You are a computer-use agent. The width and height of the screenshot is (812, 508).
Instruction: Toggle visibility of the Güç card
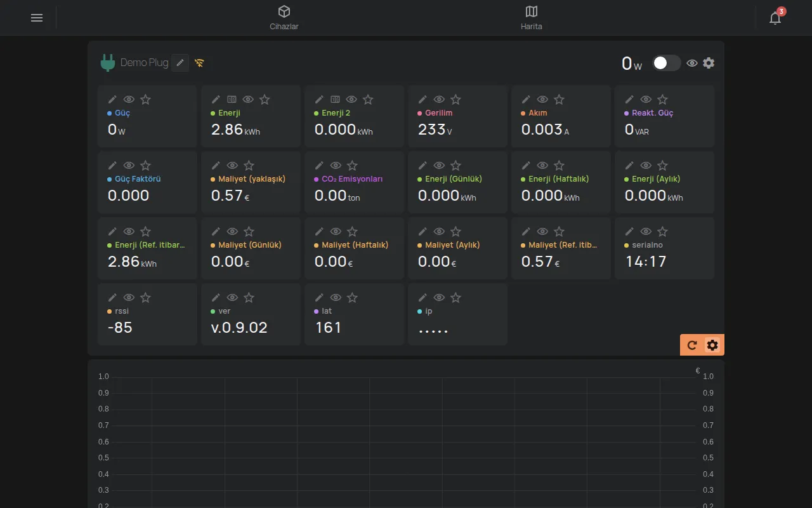pos(129,100)
